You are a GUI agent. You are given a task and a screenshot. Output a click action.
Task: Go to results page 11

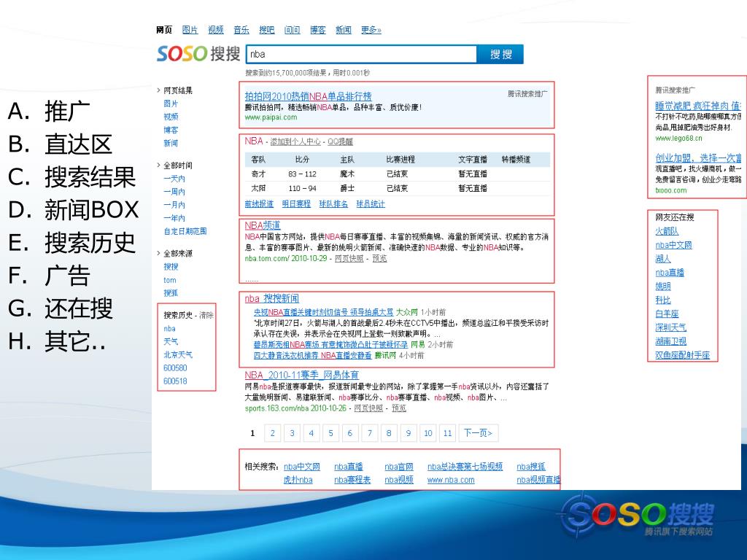coord(447,433)
